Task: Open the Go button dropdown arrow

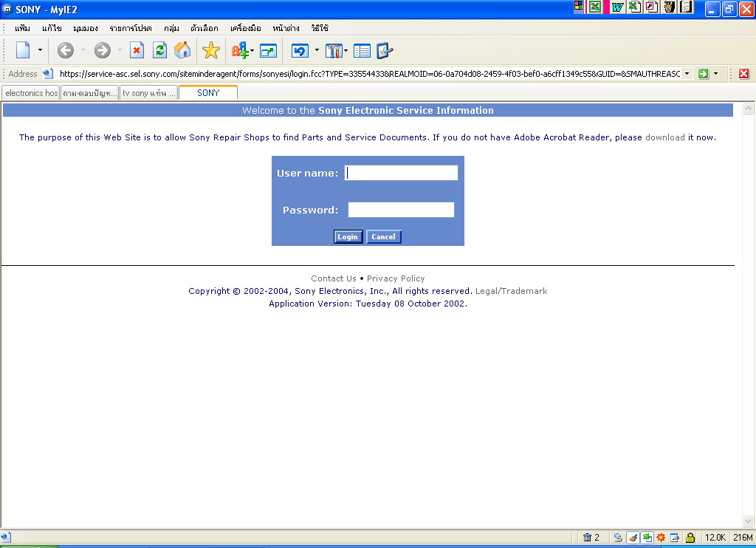Action: click(715, 74)
